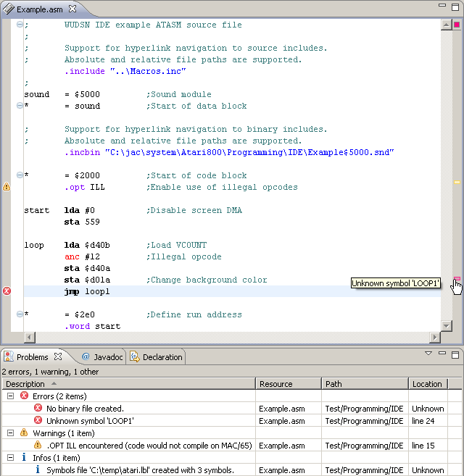Click the editor vertical scroll up arrow
The width and height of the screenshot is (464, 476).
coord(446,25)
